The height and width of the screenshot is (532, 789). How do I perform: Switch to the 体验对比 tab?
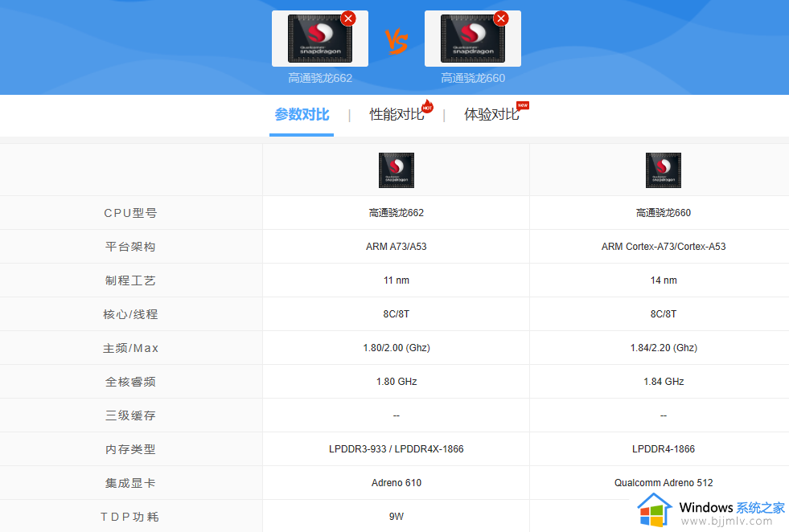491,115
